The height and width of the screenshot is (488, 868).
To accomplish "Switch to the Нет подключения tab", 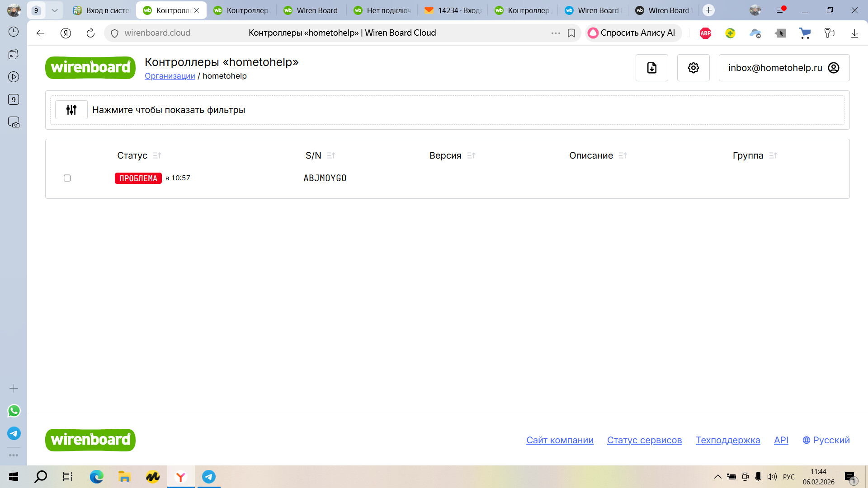I will 382,10.
